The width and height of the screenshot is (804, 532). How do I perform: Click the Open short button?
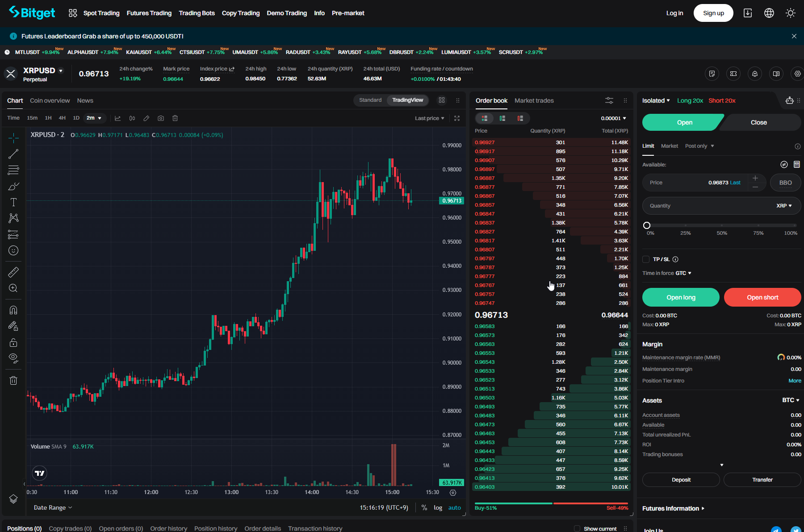pos(762,297)
